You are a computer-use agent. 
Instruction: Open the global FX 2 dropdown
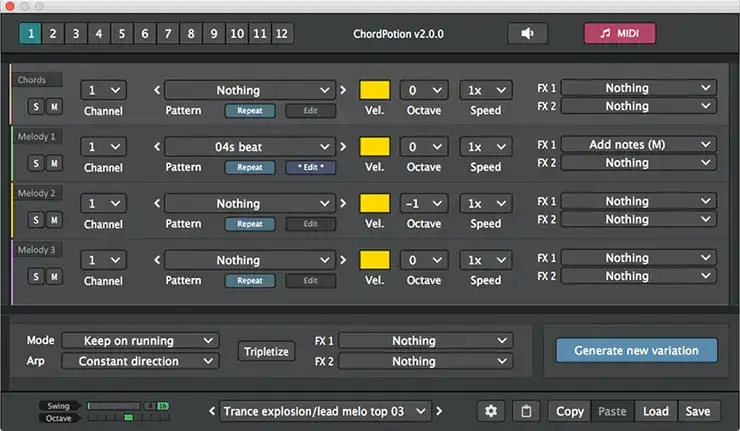pyautogui.click(x=426, y=361)
